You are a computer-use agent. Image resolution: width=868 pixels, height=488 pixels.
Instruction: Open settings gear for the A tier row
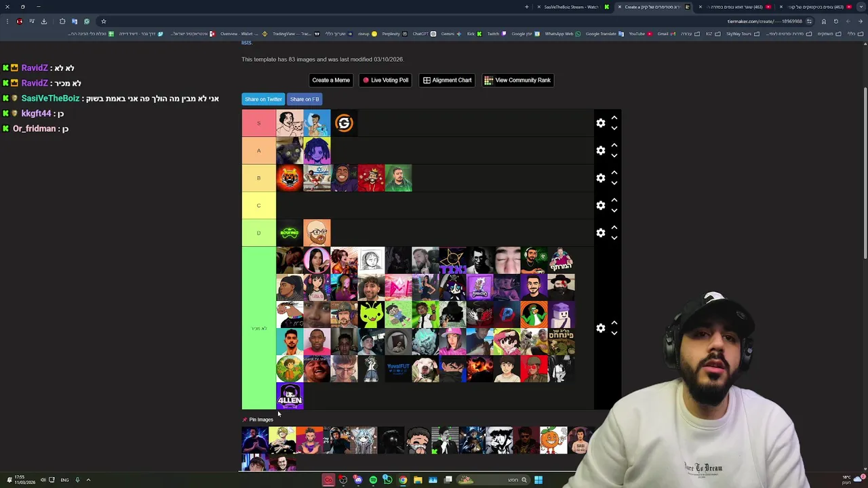[x=600, y=150]
